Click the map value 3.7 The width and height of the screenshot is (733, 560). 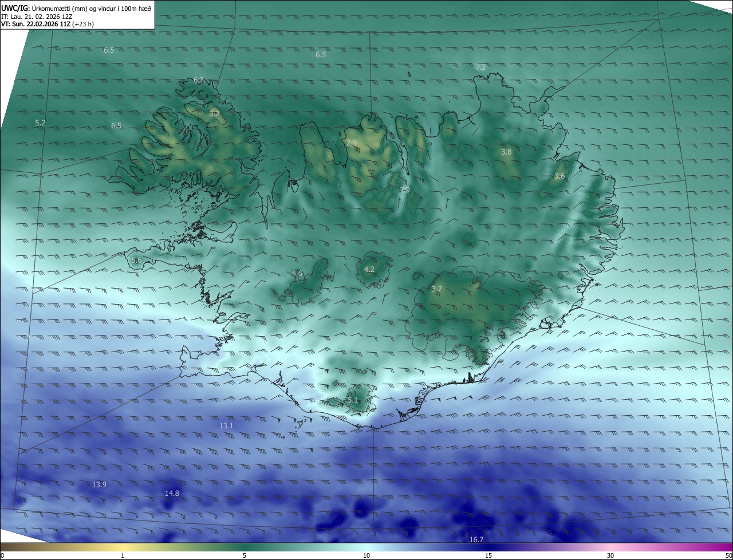(437, 289)
